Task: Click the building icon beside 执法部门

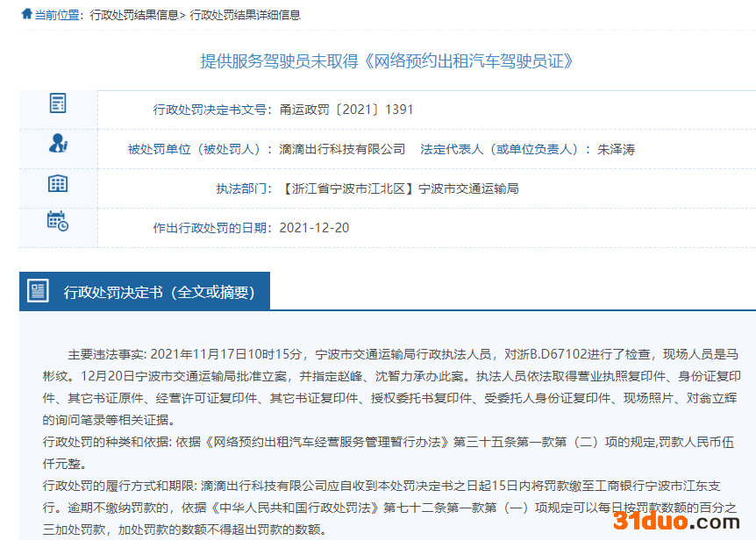Action: tap(58, 183)
